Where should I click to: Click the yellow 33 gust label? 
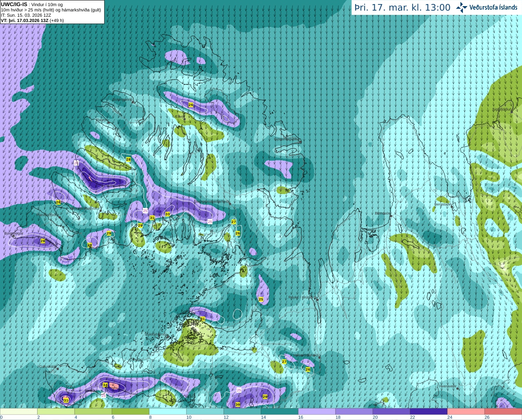pyautogui.click(x=168, y=214)
